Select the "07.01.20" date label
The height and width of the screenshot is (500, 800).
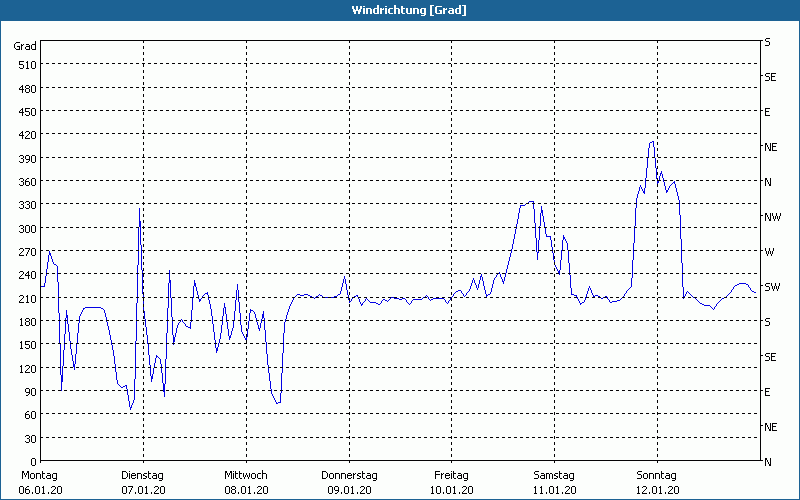coord(142,490)
